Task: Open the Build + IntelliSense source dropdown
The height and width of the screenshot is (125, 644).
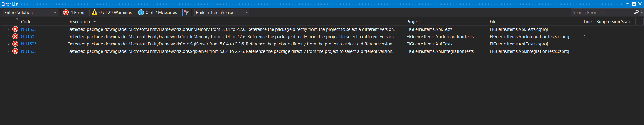Action: 222,12
